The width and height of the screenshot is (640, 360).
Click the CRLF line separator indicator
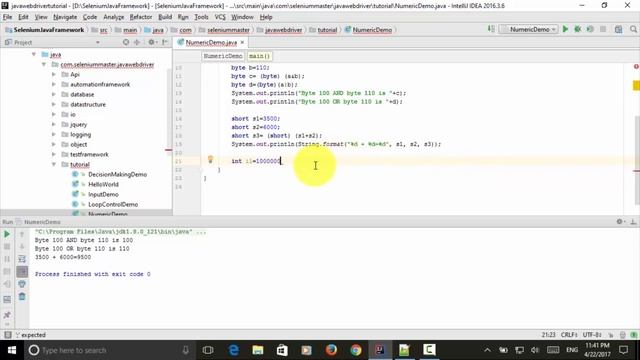(569, 335)
